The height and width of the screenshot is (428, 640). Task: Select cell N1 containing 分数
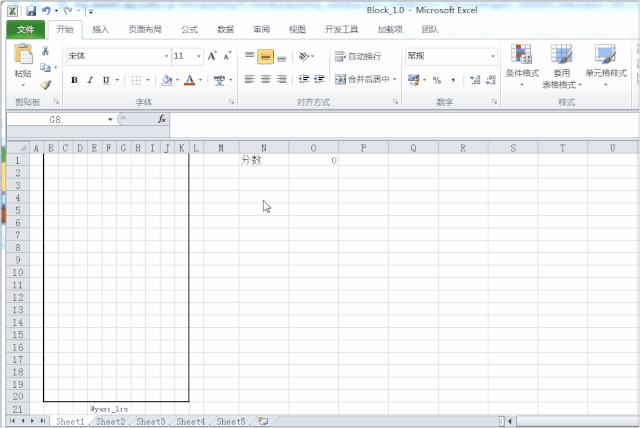click(263, 160)
